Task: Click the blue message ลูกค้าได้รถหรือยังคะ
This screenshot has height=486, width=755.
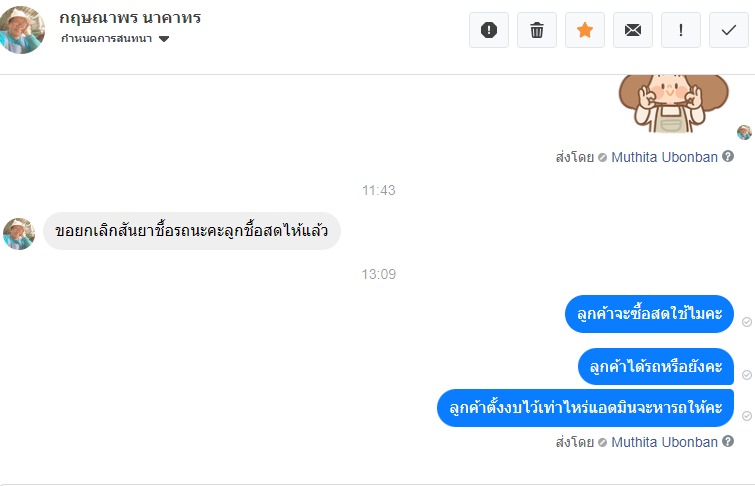Action: pyautogui.click(x=656, y=366)
